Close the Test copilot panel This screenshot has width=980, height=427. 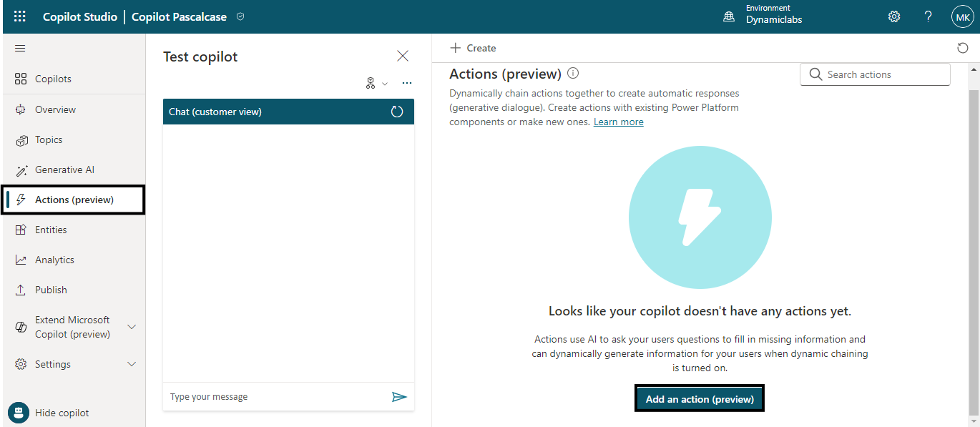tap(403, 56)
